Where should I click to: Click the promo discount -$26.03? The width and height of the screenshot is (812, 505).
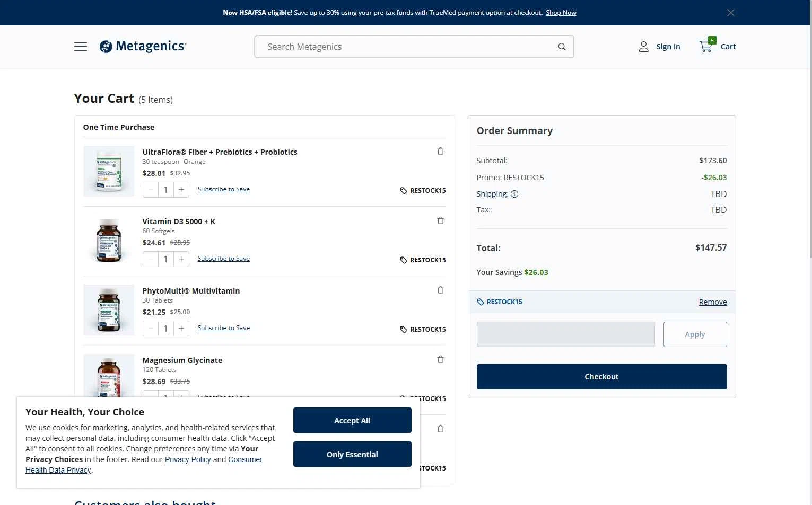coord(714,178)
